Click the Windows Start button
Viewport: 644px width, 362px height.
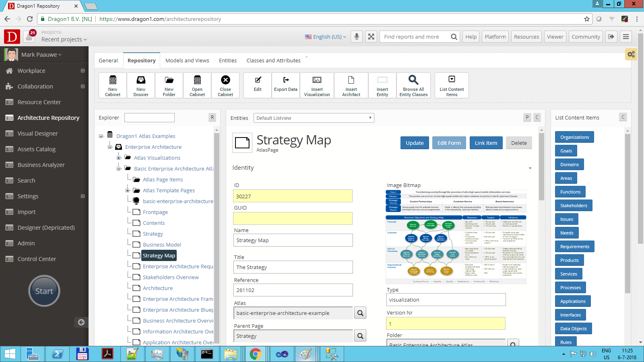[10, 354]
